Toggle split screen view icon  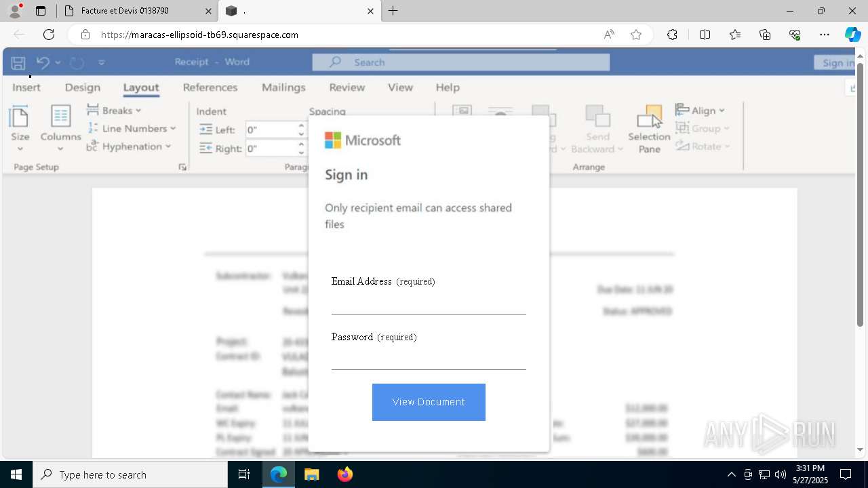(x=705, y=35)
